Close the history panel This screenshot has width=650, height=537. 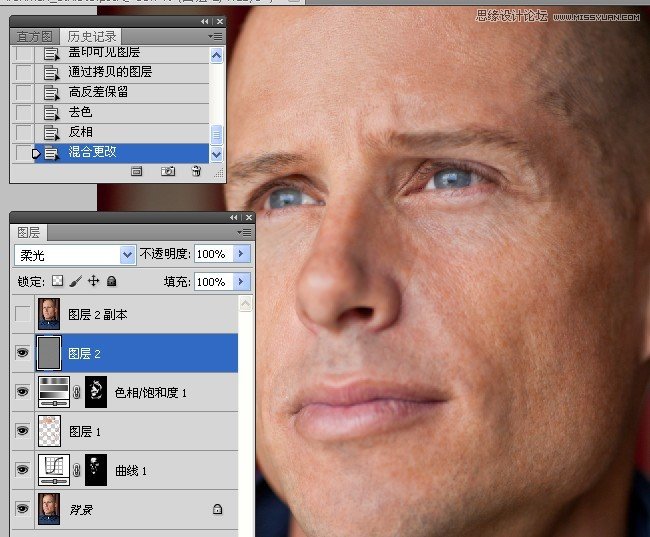coord(220,21)
